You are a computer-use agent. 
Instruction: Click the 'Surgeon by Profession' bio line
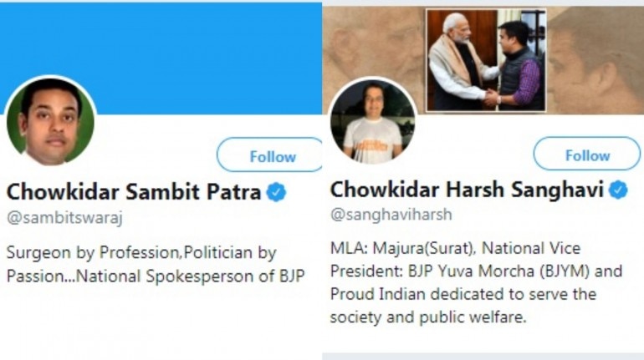(141, 252)
